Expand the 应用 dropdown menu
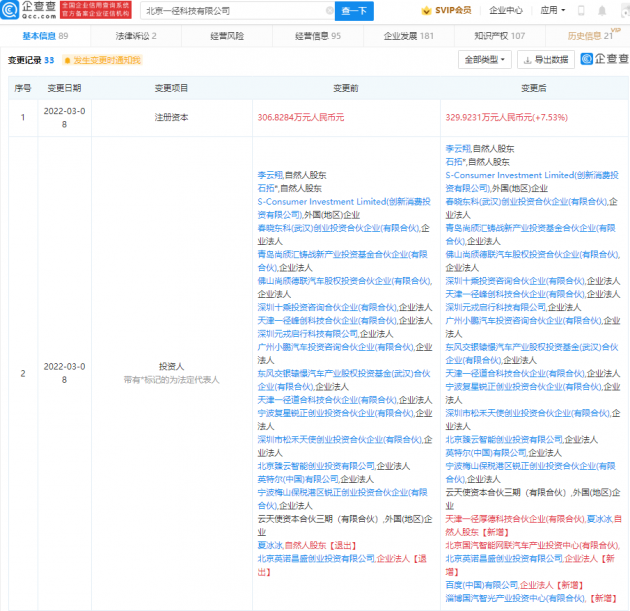Screen dimensions: 630x611 click(x=552, y=11)
